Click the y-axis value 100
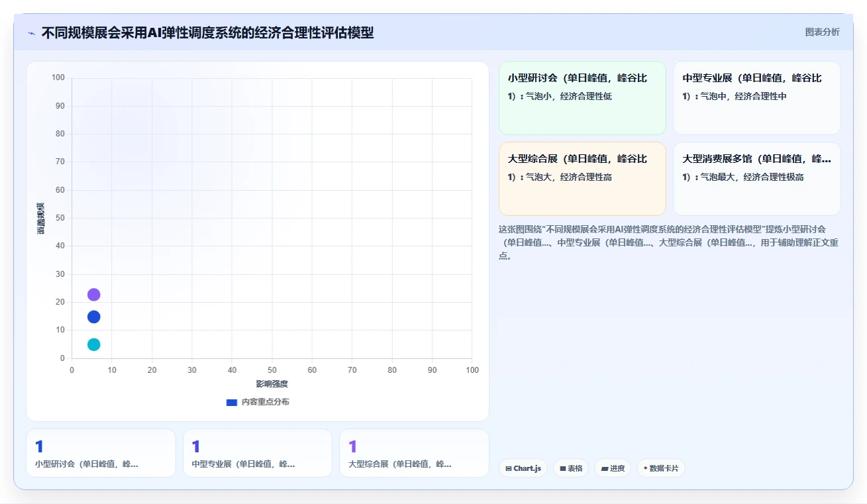Image resolution: width=867 pixels, height=504 pixels. 58,78
